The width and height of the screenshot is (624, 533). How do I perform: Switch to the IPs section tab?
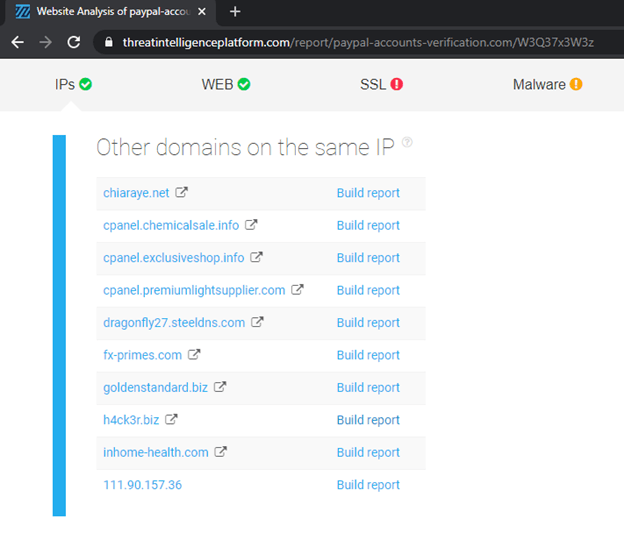pyautogui.click(x=73, y=84)
